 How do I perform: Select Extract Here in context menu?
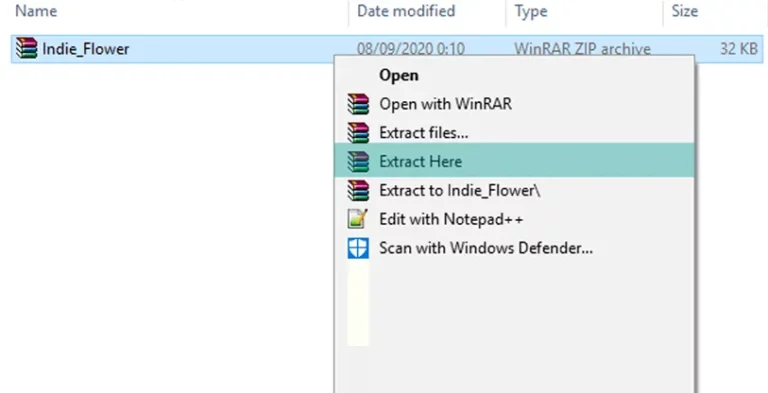[514, 161]
